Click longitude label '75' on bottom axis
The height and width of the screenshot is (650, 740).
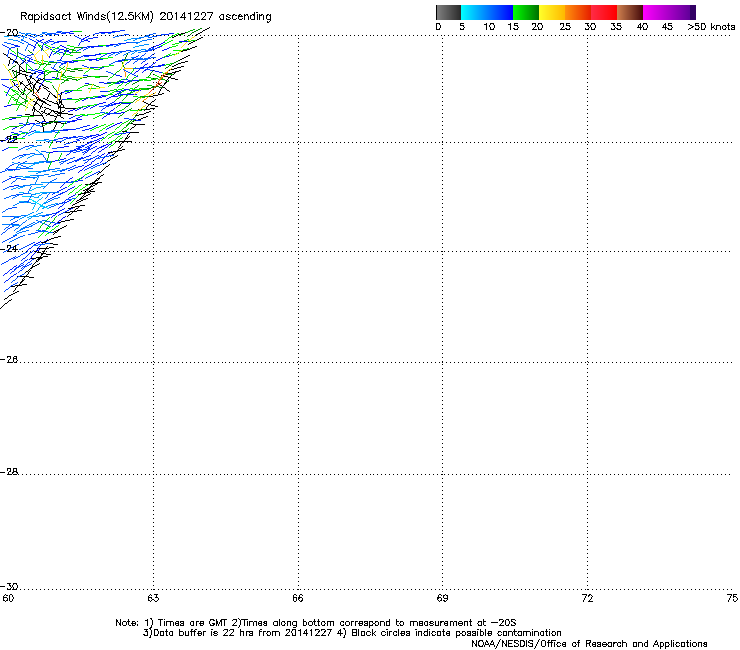pos(732,598)
